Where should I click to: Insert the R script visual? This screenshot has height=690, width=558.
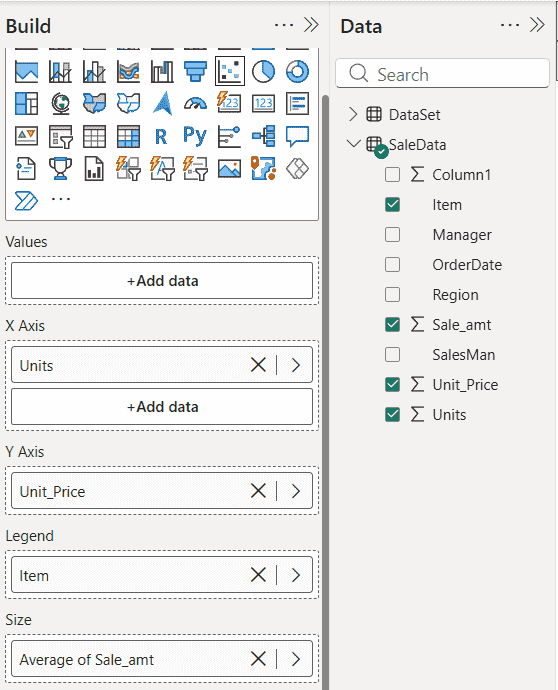[x=161, y=136]
